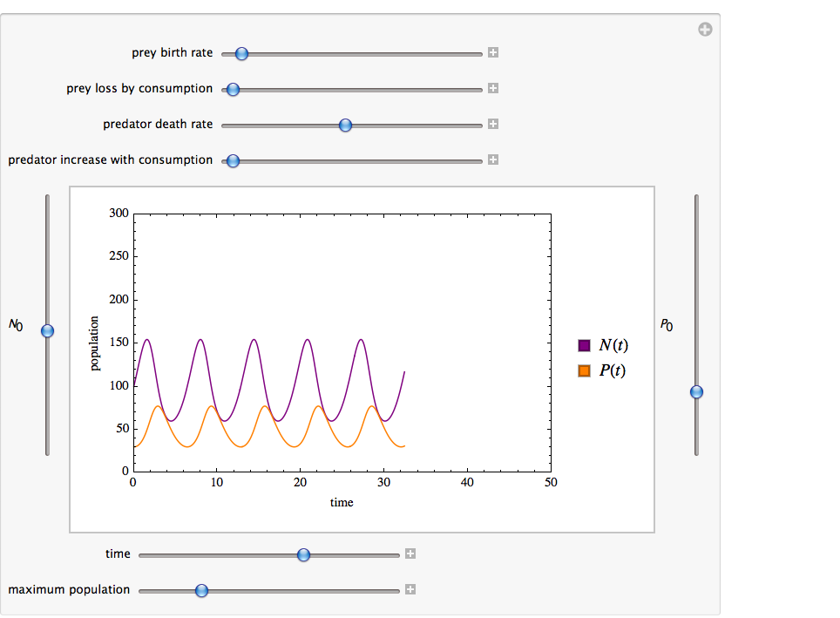Expand the maximum population slider controls
The width and height of the screenshot is (840, 618).
pyautogui.click(x=410, y=590)
